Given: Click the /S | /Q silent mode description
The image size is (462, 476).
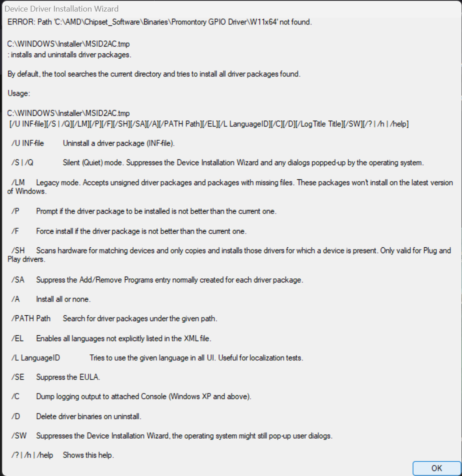Looking at the screenshot, I should pyautogui.click(x=218, y=163).
